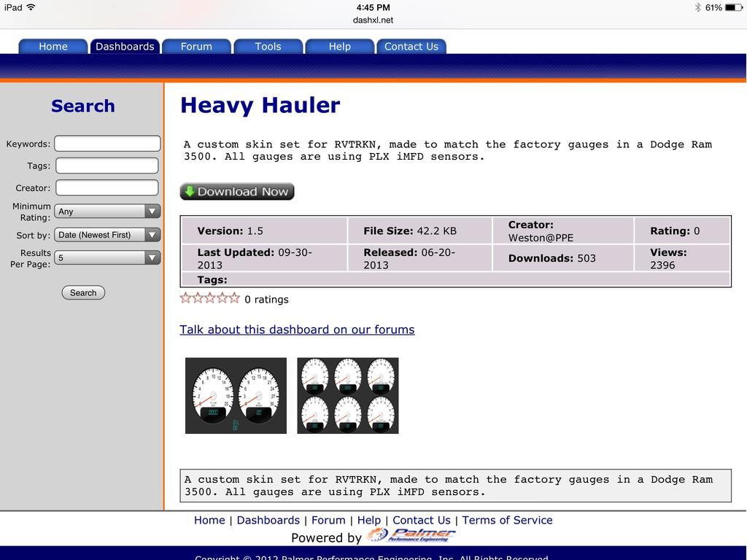This screenshot has height=560, width=747.
Task: Click the 'Released: 06-20-2013' cell
Action: coord(419,258)
